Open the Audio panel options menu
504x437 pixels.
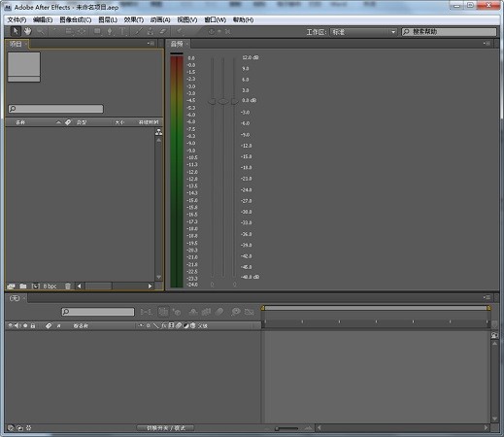487,43
